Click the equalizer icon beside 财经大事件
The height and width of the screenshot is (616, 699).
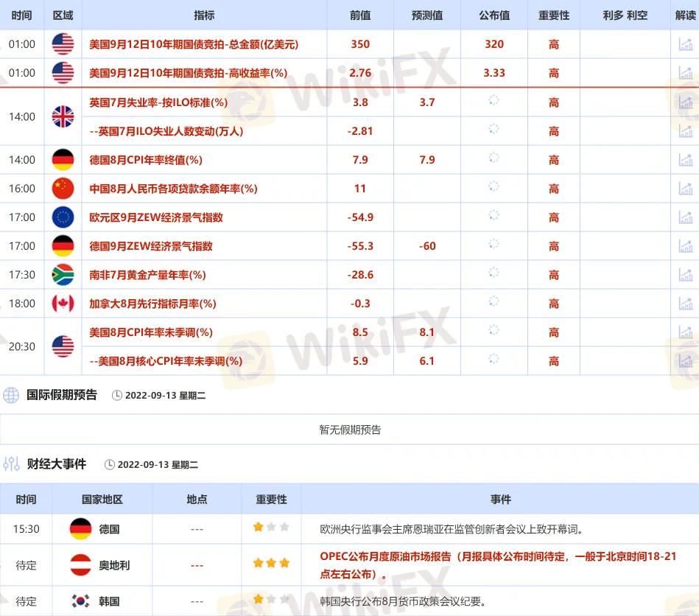click(10, 464)
